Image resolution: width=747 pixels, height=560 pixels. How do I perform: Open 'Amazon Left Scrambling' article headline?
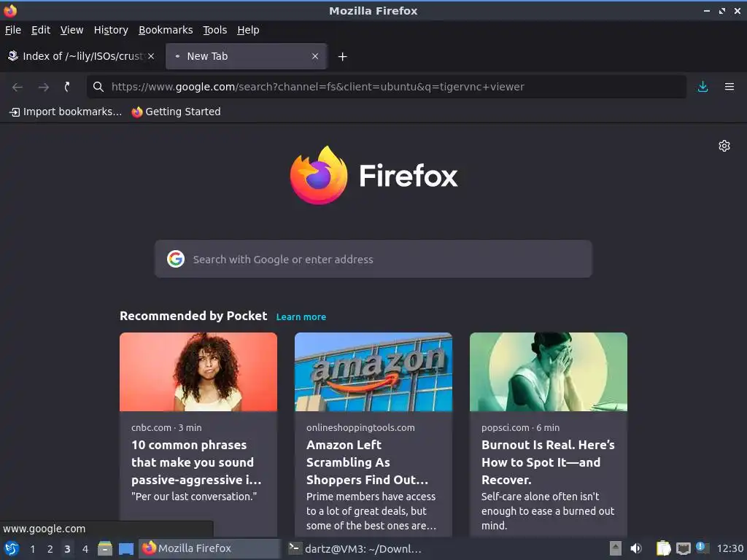tap(367, 462)
